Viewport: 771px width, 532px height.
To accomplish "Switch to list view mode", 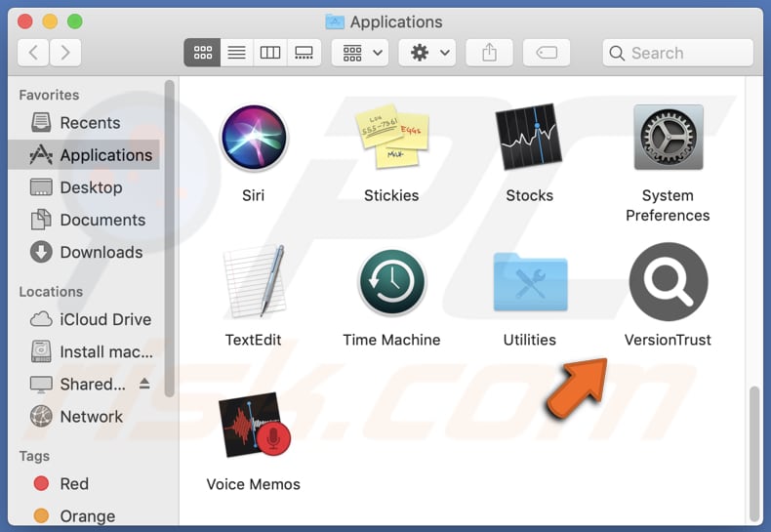I will coord(236,53).
